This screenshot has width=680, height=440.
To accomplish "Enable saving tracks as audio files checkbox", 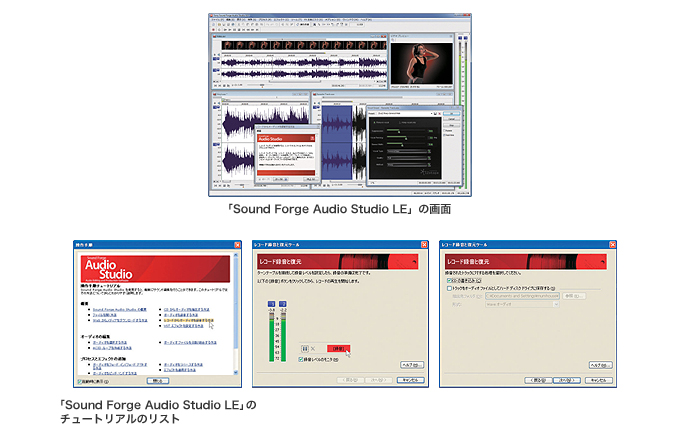I will [449, 288].
